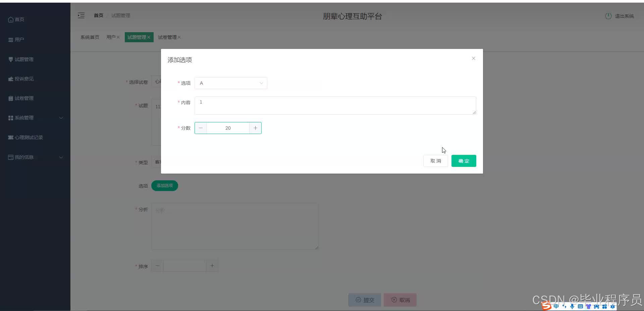Open the IME skin shirt icon

(x=588, y=306)
